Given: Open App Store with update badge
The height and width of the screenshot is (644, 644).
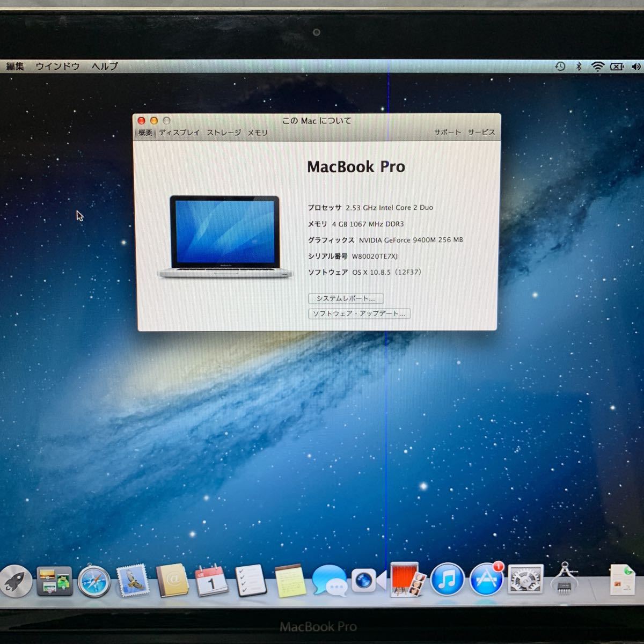Looking at the screenshot, I should (x=487, y=580).
